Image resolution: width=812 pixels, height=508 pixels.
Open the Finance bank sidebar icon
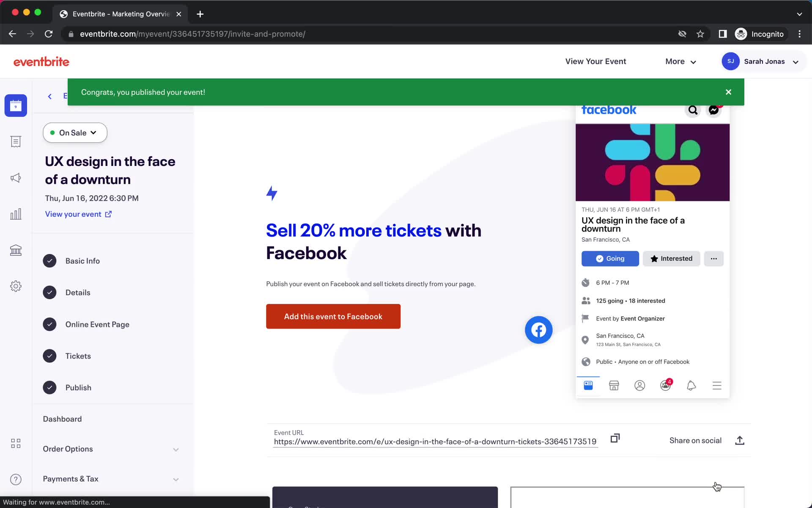(16, 250)
